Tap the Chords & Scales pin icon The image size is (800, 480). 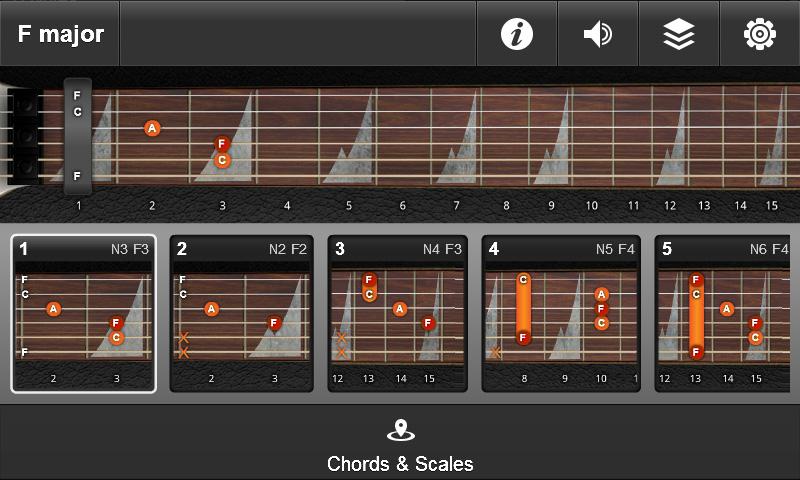(400, 431)
